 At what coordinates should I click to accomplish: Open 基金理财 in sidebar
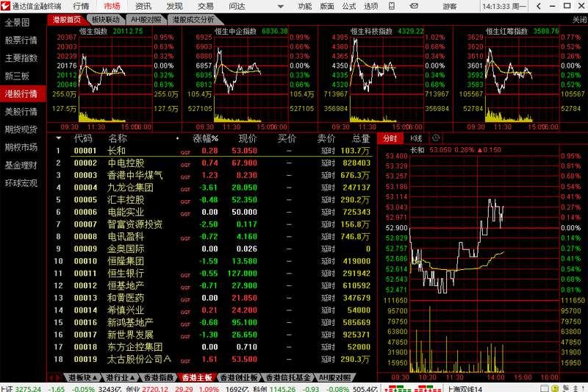21,165
